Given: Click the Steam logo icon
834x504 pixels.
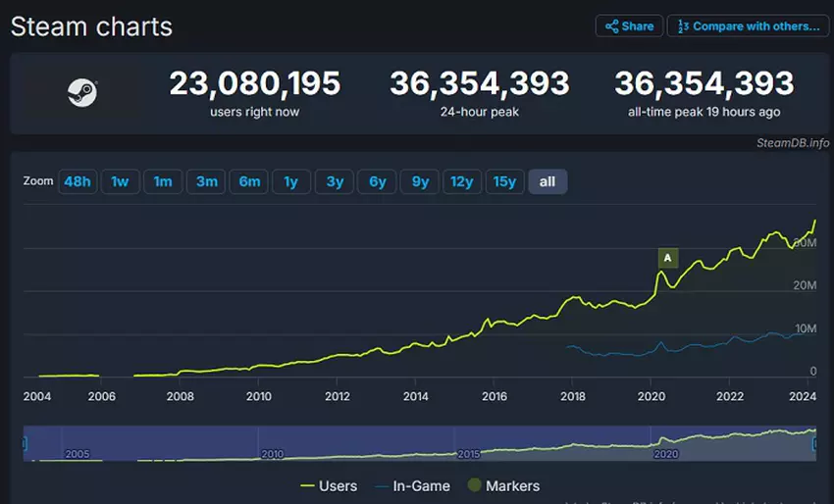Looking at the screenshot, I should (x=81, y=93).
